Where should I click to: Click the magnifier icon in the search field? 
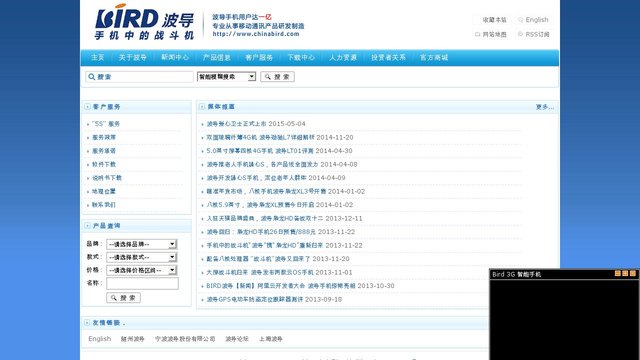pos(92,77)
